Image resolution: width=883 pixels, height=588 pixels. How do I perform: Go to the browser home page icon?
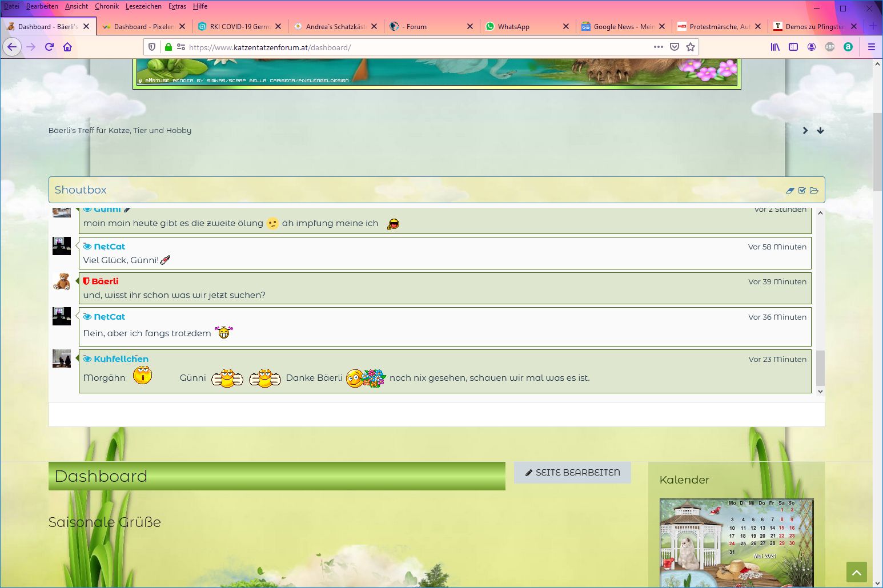click(x=67, y=47)
